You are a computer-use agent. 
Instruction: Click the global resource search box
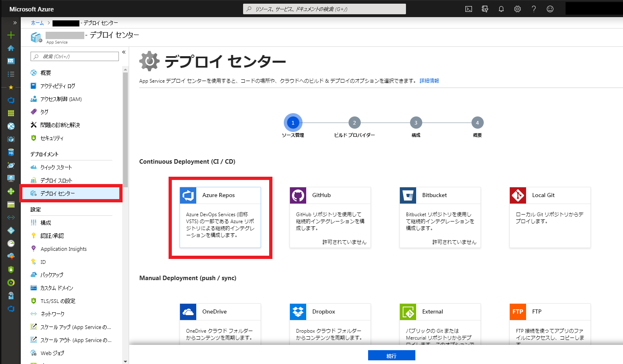point(325,9)
